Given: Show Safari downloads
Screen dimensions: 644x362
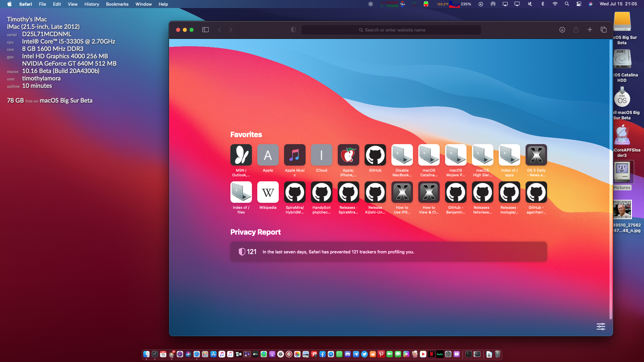Looking at the screenshot, I should click(562, 30).
